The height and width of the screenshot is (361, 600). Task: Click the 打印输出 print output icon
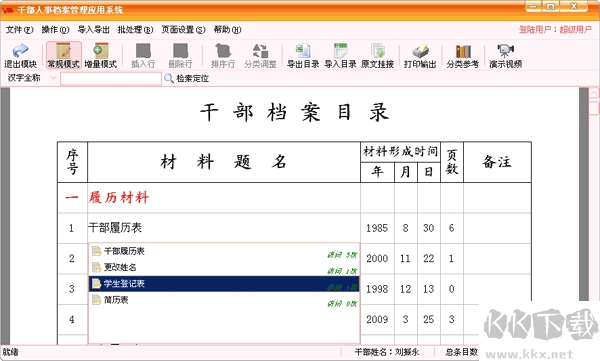pos(420,56)
